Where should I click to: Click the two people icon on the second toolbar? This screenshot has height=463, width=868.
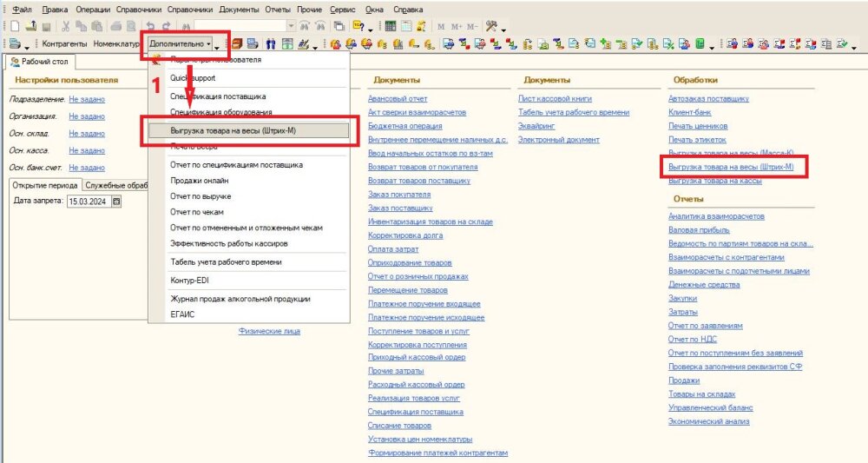pos(271,43)
